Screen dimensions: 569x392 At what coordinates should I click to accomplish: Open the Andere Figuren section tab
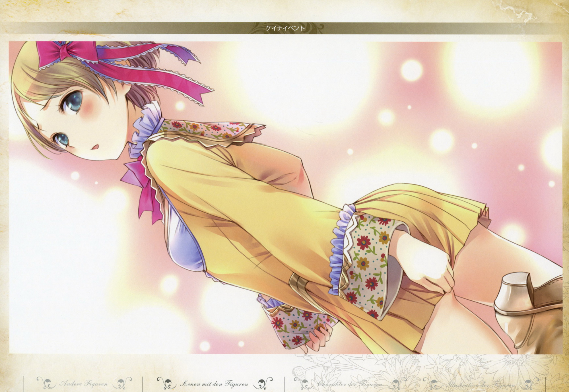click(x=84, y=384)
